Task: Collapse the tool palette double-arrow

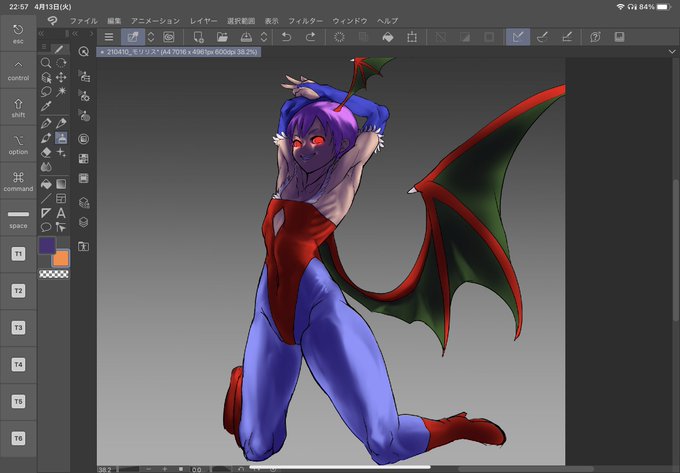Action: (41, 33)
